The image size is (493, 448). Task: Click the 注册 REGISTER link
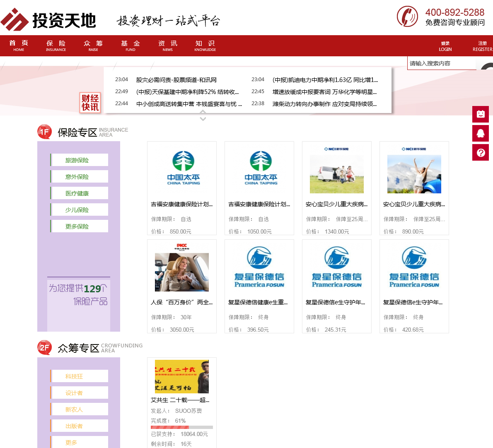point(482,46)
